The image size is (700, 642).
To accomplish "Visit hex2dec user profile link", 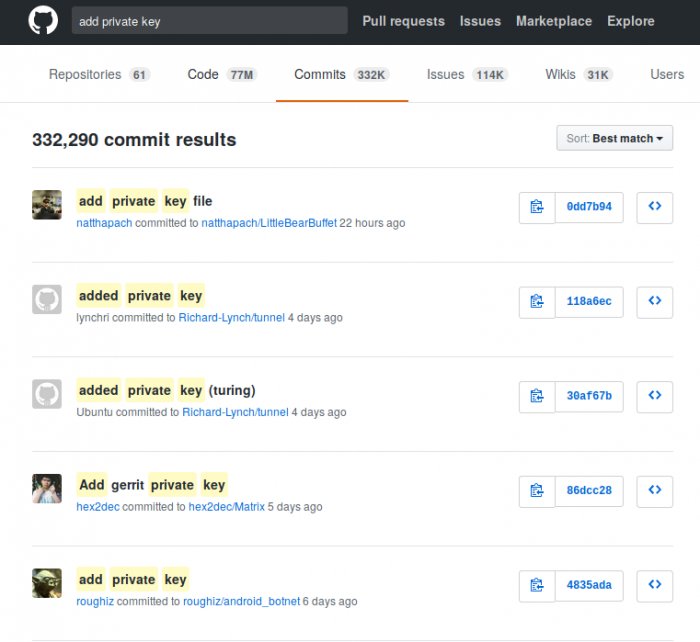I will [98, 507].
